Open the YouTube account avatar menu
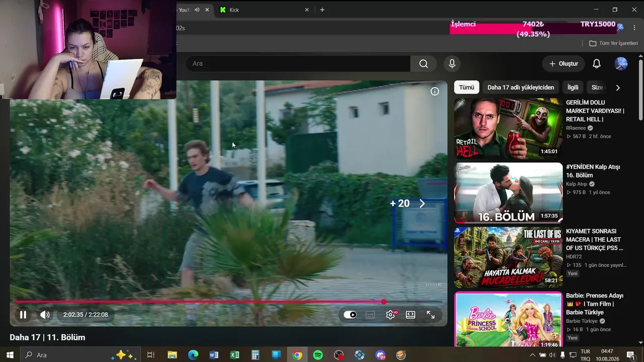The height and width of the screenshot is (362, 644). tap(621, 64)
